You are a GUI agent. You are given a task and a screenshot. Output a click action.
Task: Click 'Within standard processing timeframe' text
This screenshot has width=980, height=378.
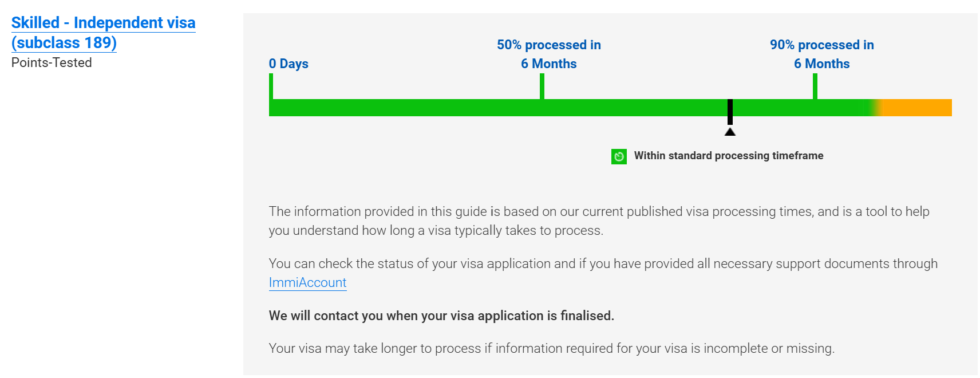[x=729, y=156]
